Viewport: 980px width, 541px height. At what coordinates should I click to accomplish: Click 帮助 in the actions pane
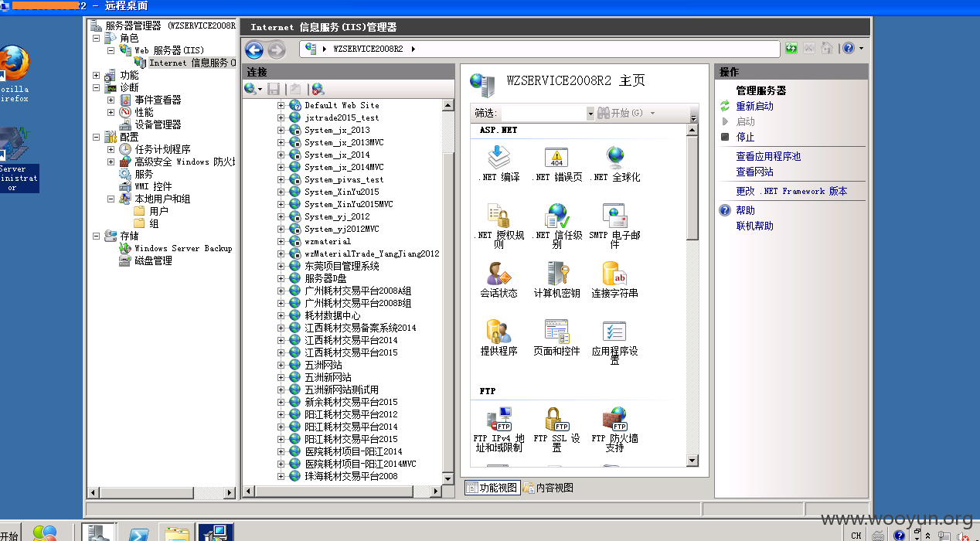[x=745, y=210]
